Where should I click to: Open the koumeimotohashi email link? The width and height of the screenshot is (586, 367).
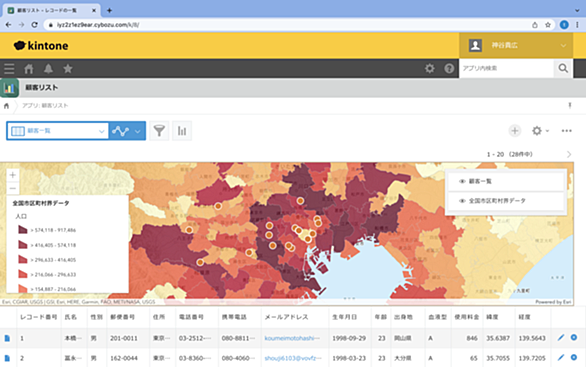pyautogui.click(x=292, y=338)
